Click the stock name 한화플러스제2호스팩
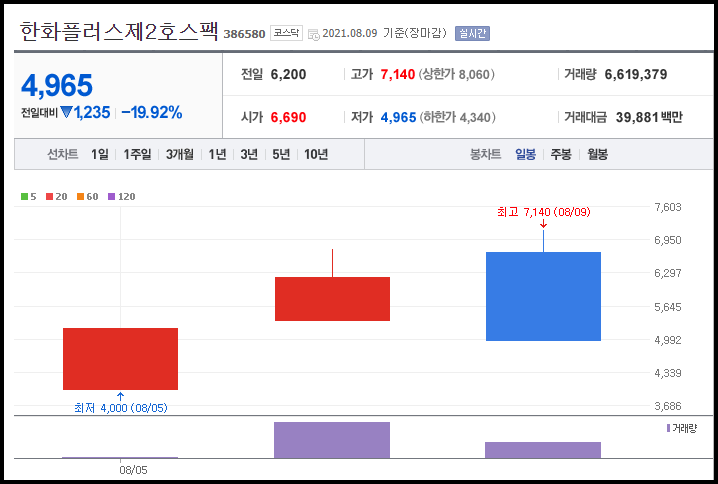Image resolution: width=718 pixels, height=484 pixels. coord(119,32)
